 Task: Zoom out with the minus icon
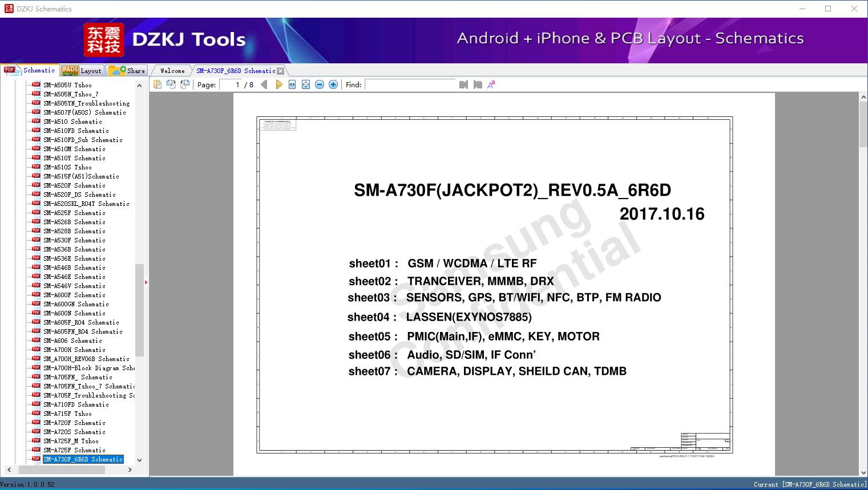(320, 84)
